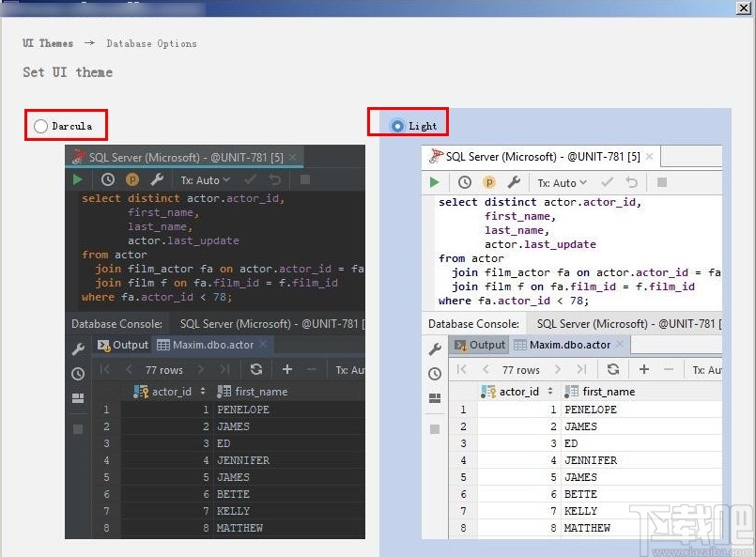Close the SQL Server tab in Light preview

coord(650,156)
